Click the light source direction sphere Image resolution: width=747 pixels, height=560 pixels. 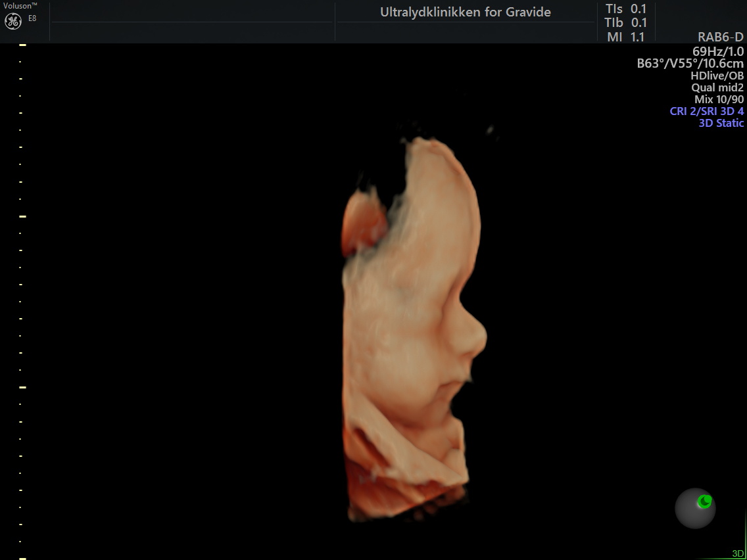(x=695, y=508)
